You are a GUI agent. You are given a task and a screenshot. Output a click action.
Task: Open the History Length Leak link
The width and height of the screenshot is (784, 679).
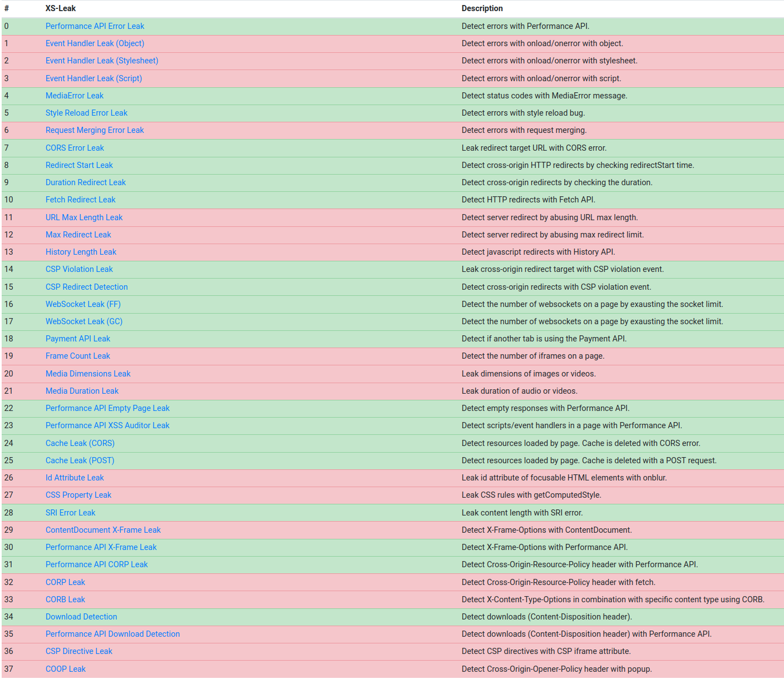tap(81, 252)
